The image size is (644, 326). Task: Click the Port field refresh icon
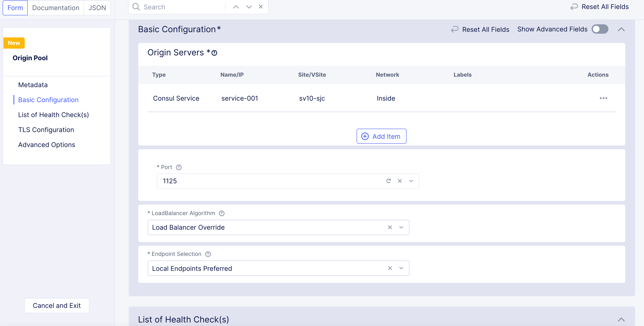point(388,181)
